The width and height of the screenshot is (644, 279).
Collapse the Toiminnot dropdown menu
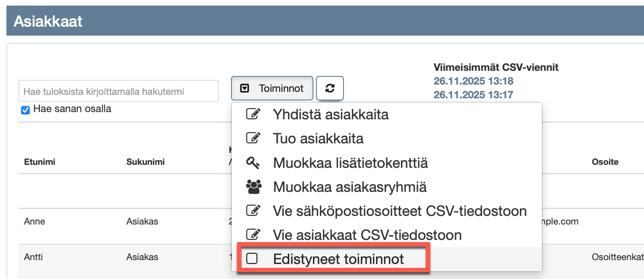[274, 88]
